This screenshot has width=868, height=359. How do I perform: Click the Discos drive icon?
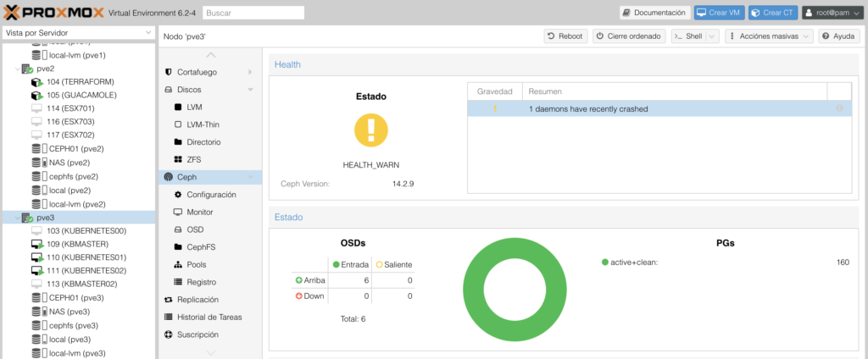169,90
